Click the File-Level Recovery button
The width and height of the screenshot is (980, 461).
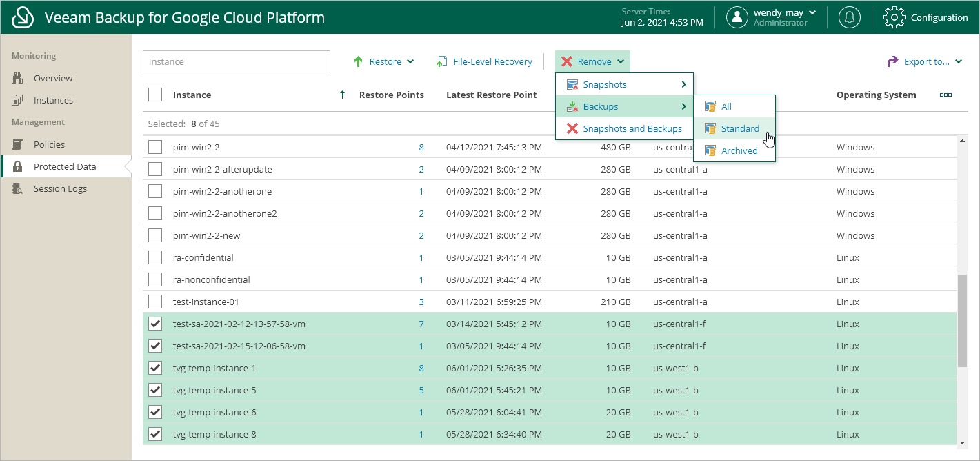pos(484,61)
